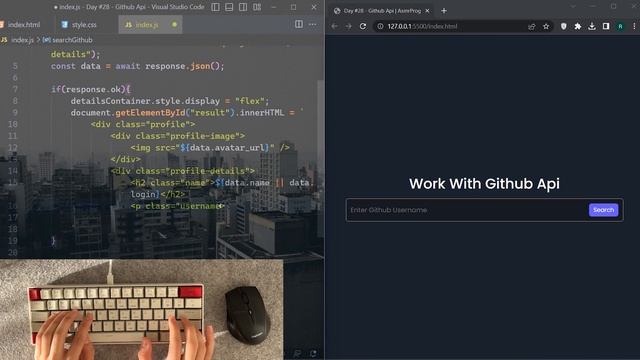The height and width of the screenshot is (360, 640).
Task: Click the '<div class="profile-image">' line
Action: pyautogui.click(x=178, y=136)
